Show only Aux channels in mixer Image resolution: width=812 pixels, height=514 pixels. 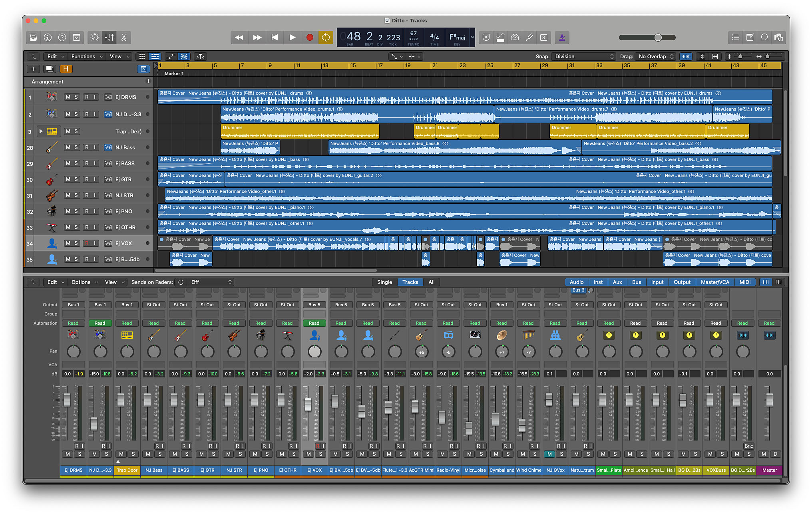[617, 282]
